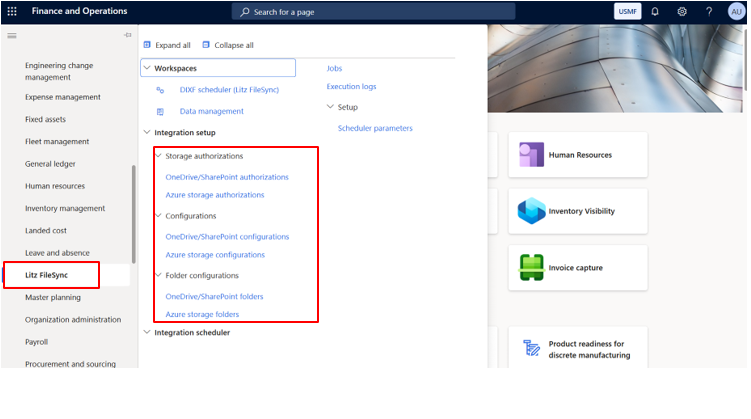Click the DIXF scheduler workspace icon
Screen dimensions: 751x419
(160, 90)
